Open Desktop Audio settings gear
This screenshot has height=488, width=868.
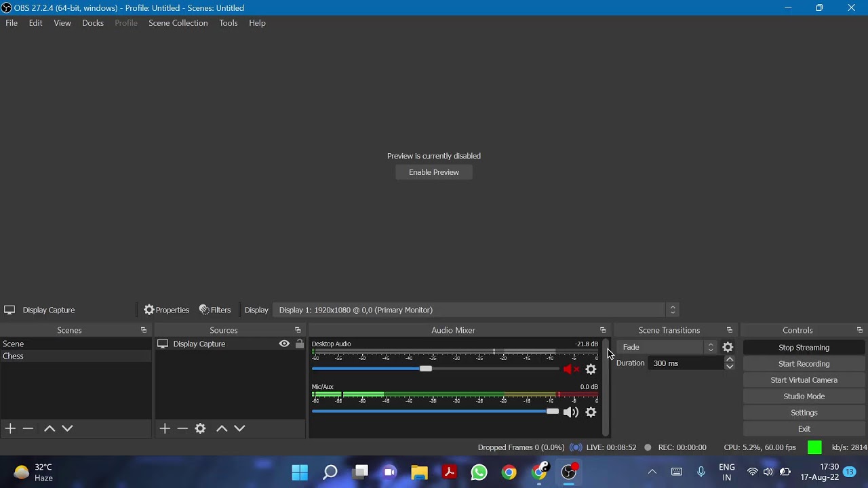pyautogui.click(x=591, y=369)
